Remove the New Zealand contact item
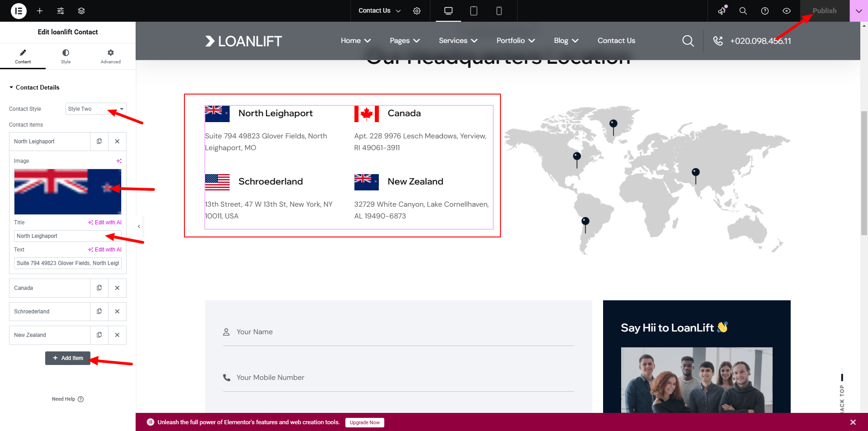 [x=117, y=335]
